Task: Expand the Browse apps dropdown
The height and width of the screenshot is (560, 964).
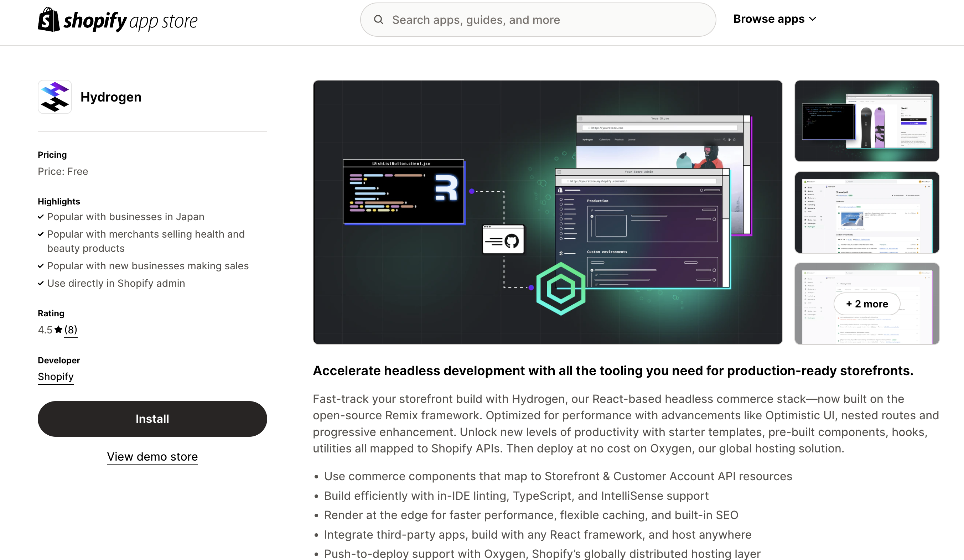Action: [x=769, y=19]
